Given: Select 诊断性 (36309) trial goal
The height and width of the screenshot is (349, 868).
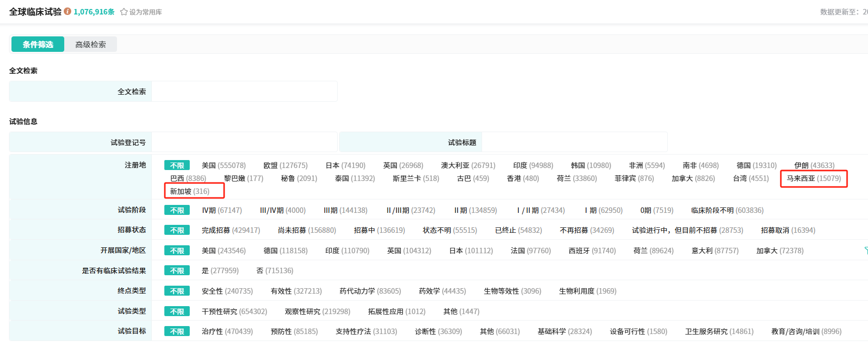Looking at the screenshot, I should click(x=438, y=332).
